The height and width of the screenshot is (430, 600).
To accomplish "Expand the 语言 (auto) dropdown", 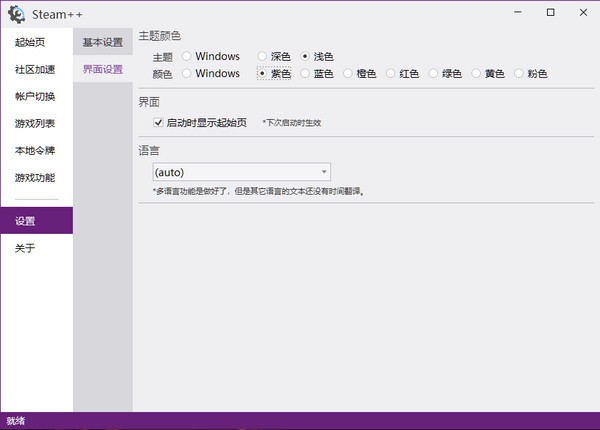I will pyautogui.click(x=241, y=172).
